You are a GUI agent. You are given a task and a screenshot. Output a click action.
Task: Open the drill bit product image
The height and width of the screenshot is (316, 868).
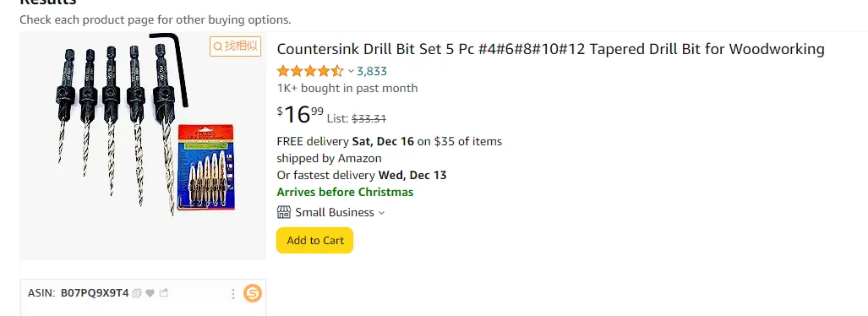tap(143, 146)
